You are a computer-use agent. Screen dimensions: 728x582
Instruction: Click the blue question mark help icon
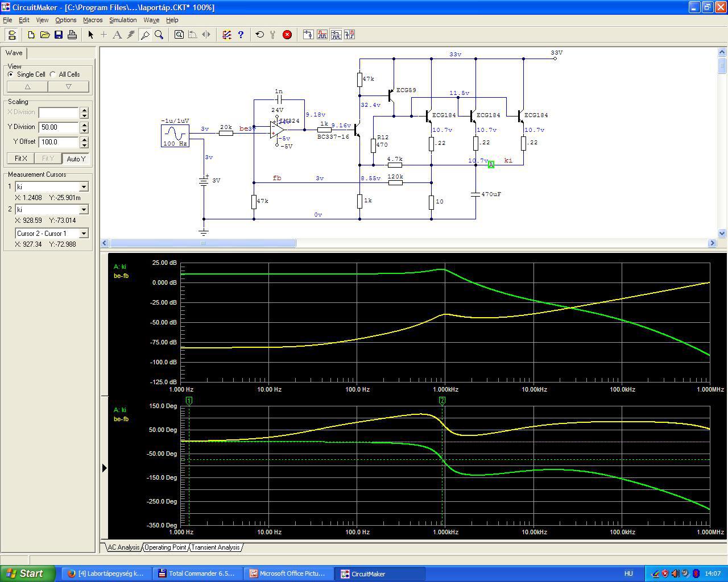241,35
